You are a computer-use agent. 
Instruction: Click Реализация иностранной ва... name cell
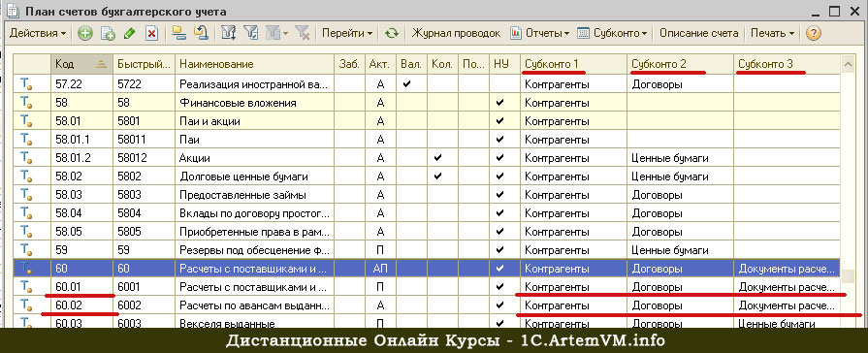click(255, 84)
